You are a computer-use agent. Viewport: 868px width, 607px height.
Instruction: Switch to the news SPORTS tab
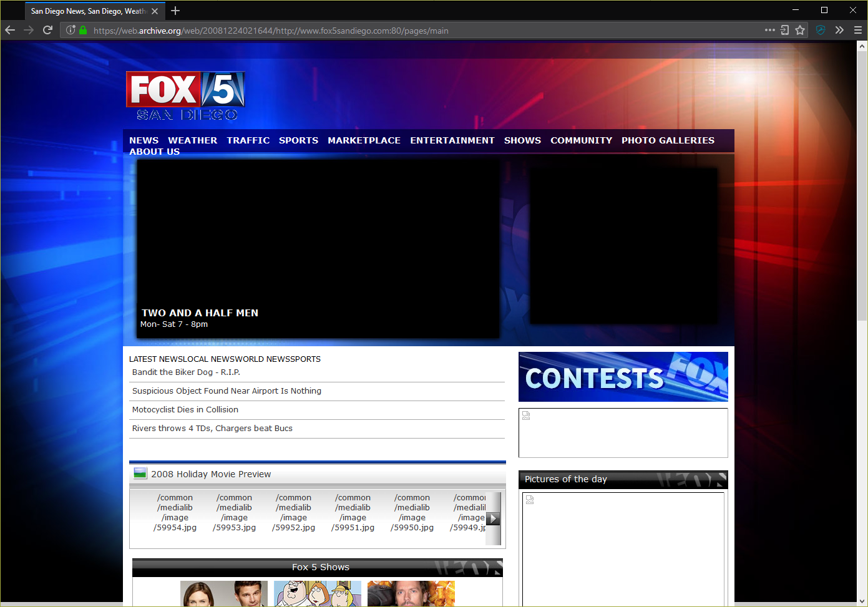click(306, 359)
